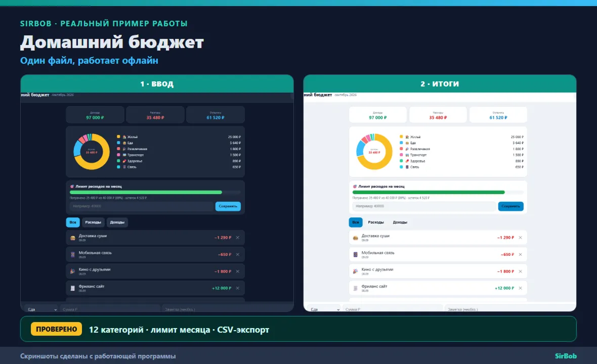Image resolution: width=597 pixels, height=364 pixels.
Task: Click the bus icon beside Транспорт in dark legend
Action: tap(124, 155)
